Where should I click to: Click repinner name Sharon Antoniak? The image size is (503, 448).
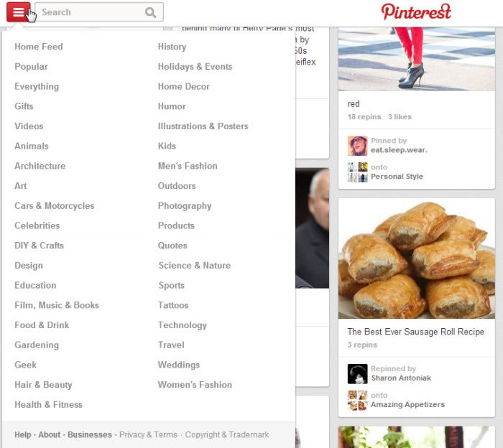tap(401, 378)
